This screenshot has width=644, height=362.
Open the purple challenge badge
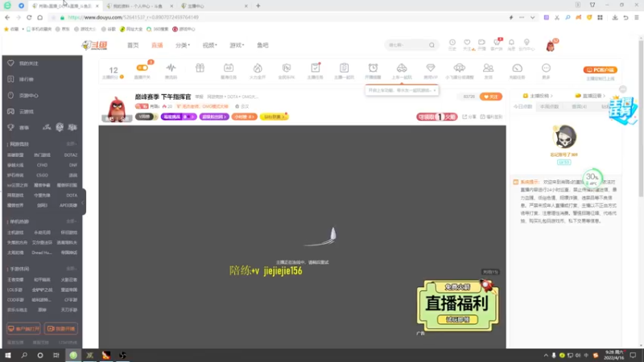178,117
